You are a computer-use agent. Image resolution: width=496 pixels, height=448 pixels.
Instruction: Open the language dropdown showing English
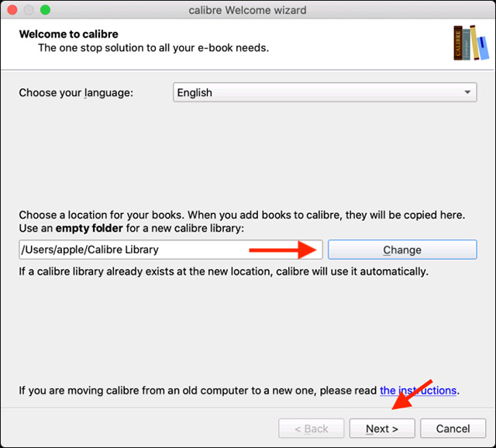point(325,92)
